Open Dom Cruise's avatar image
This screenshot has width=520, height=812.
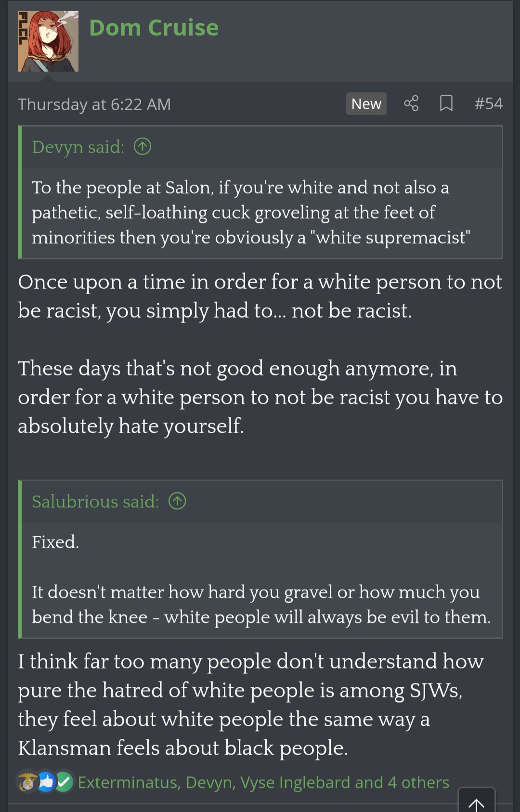48,41
